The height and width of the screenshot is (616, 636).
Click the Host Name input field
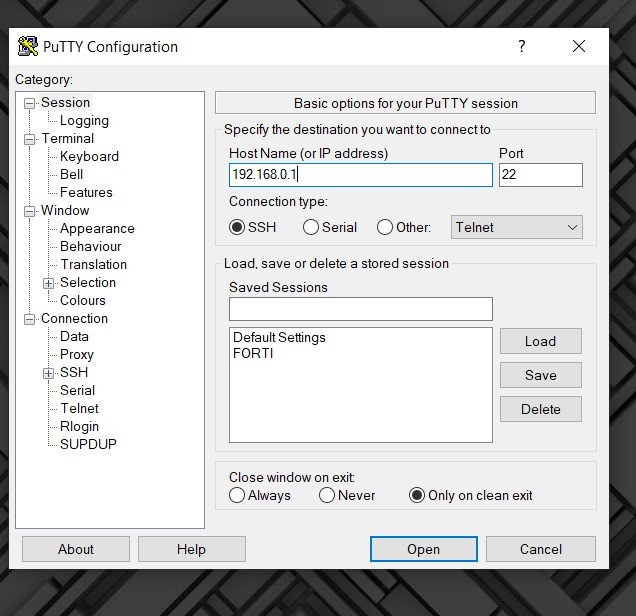point(361,175)
